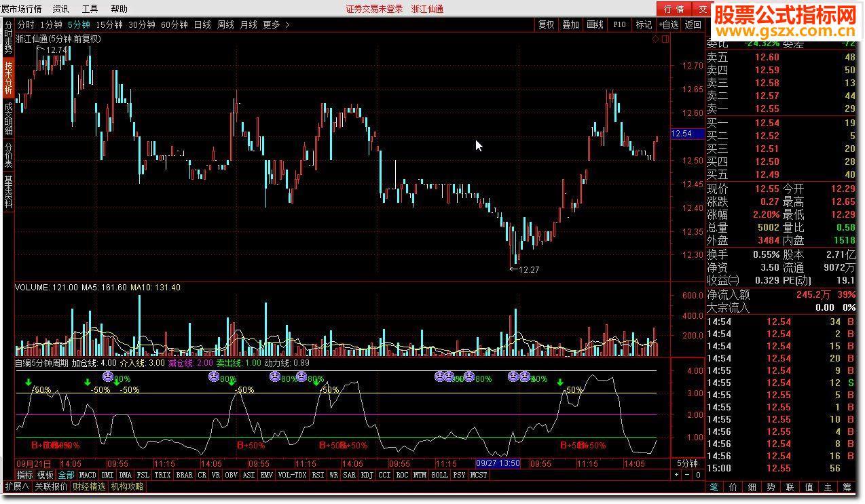Click the 买一 order book row
865x504 pixels.
[x=781, y=123]
